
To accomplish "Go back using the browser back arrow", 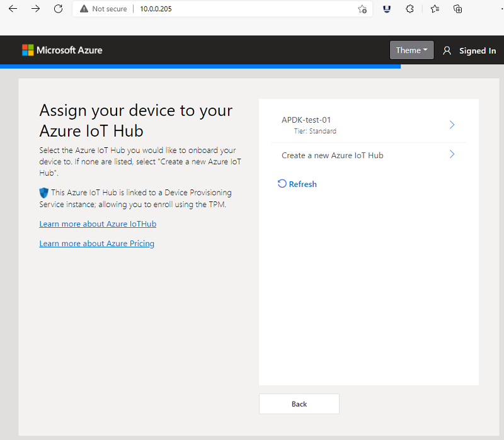I will (13, 9).
